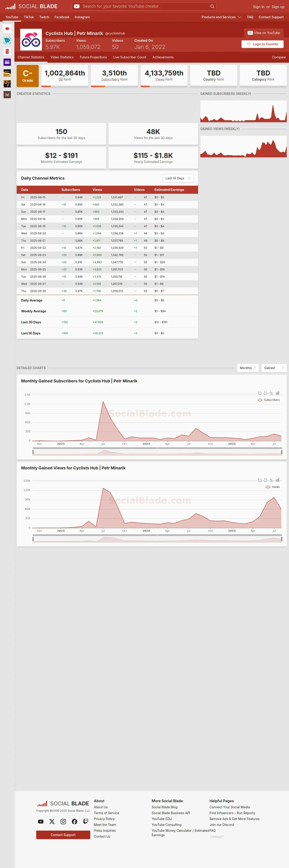
Task: Switch Subscribers chart to line view
Action: pyautogui.click(x=271, y=393)
